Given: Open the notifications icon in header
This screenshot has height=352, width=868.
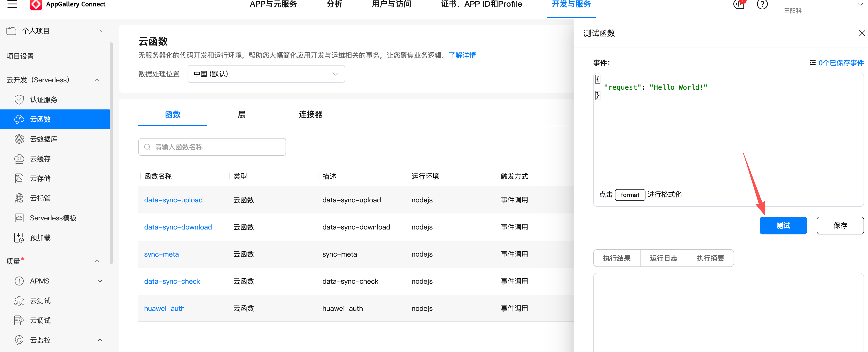Looking at the screenshot, I should point(739,4).
